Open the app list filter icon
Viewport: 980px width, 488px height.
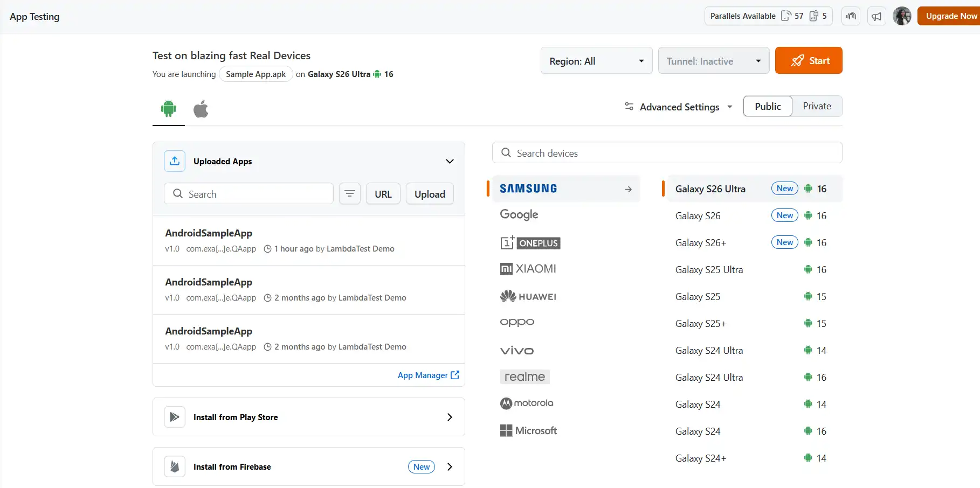(350, 194)
